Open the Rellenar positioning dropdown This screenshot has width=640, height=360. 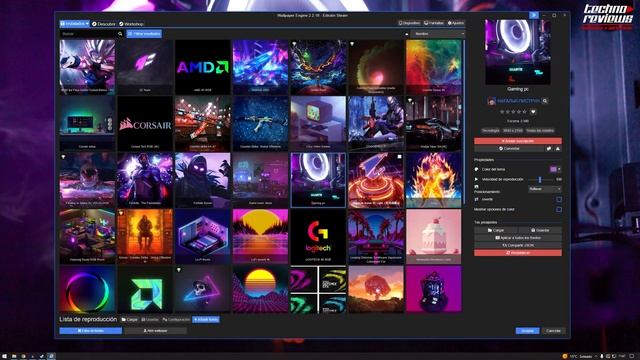click(545, 189)
